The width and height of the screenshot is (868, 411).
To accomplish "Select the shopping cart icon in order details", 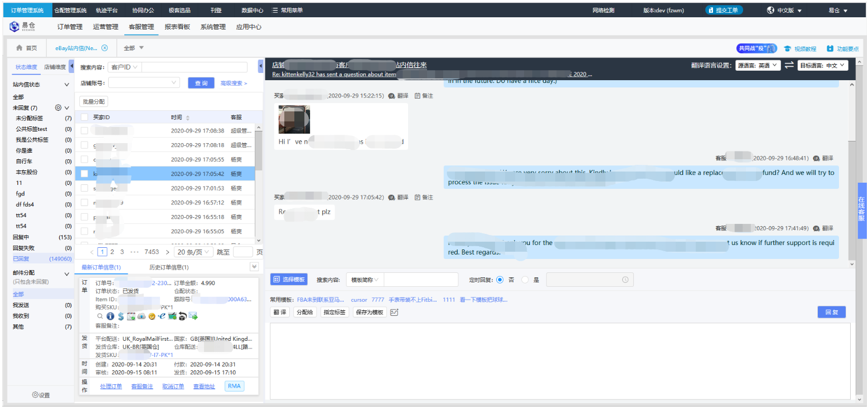I will pos(172,316).
